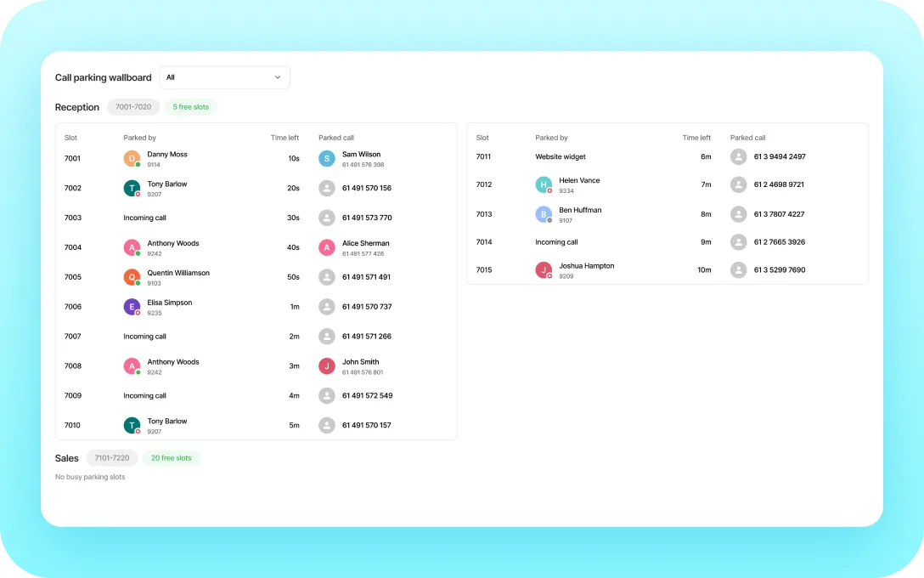Click the Website widget row in slot 7011
This screenshot has width=924, height=578.
pos(668,157)
